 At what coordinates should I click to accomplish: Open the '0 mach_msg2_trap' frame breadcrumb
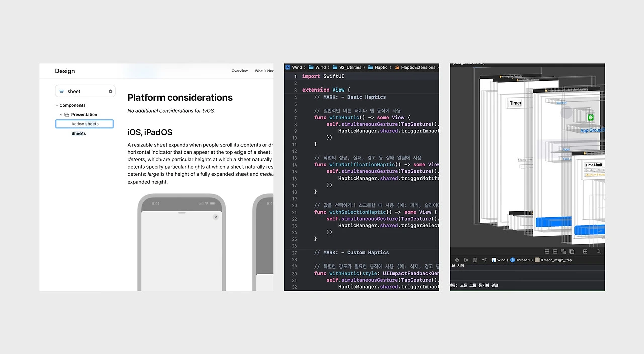[x=553, y=260]
